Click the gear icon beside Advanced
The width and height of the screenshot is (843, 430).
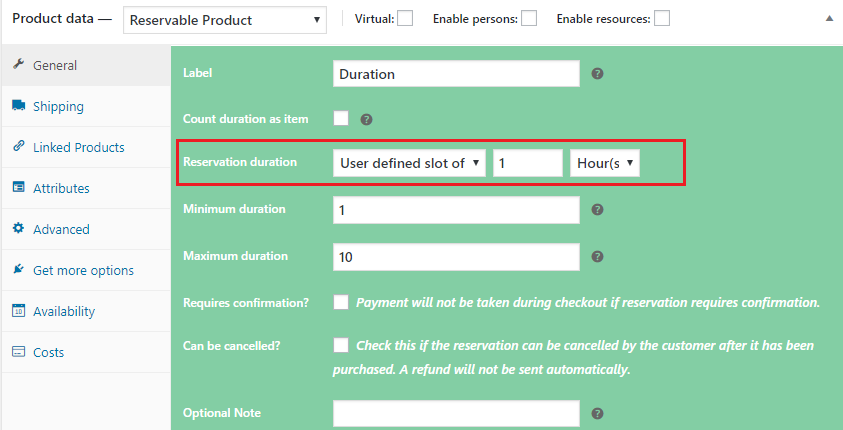(18, 229)
